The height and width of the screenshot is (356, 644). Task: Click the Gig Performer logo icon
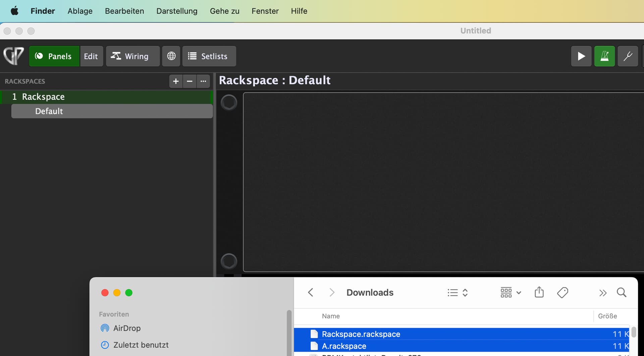tap(14, 56)
